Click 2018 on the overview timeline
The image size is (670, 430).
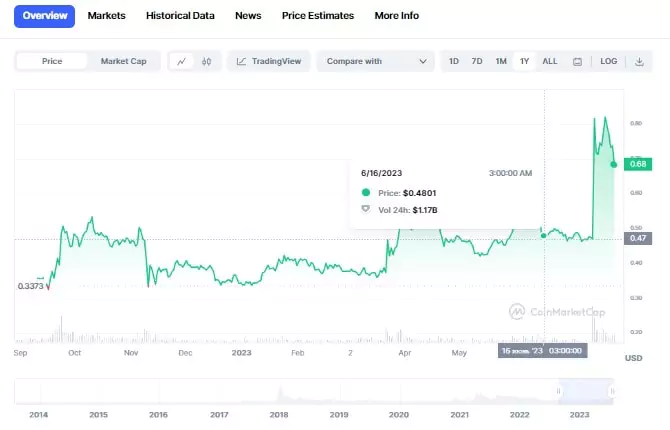tap(278, 414)
